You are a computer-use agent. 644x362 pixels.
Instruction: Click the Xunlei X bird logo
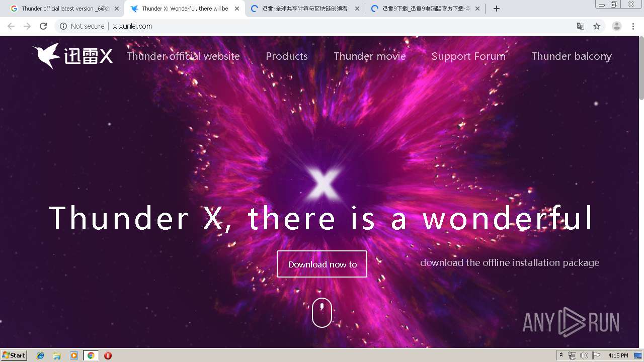coord(72,56)
